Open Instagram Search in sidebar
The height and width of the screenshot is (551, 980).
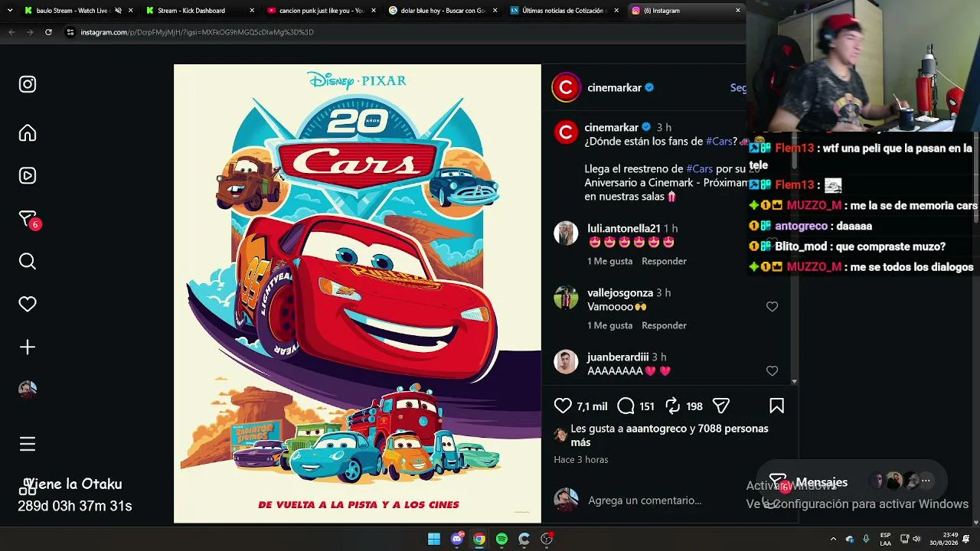click(x=28, y=262)
